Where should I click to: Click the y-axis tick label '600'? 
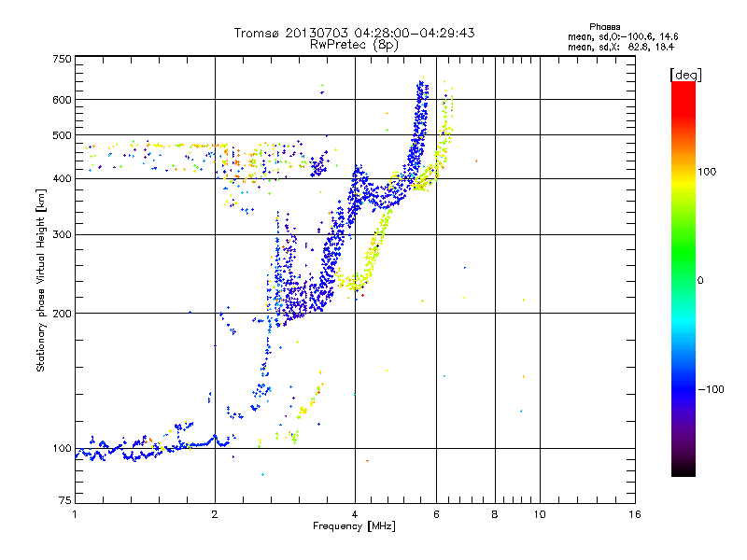[62, 100]
